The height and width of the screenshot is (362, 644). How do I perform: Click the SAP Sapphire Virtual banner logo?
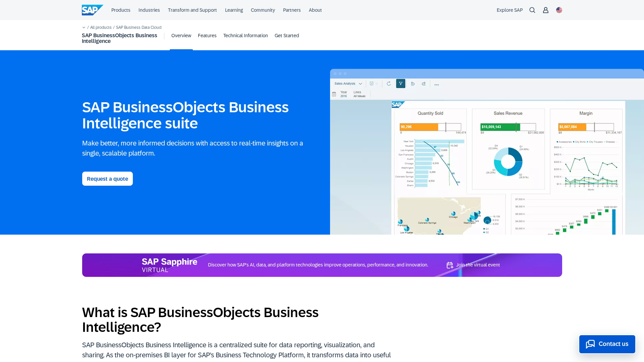[x=169, y=265]
